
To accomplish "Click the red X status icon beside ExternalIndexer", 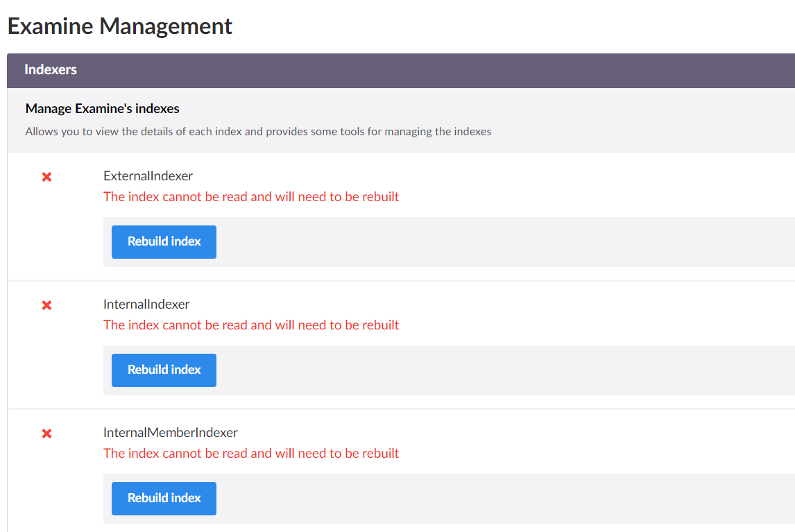I will click(x=46, y=177).
